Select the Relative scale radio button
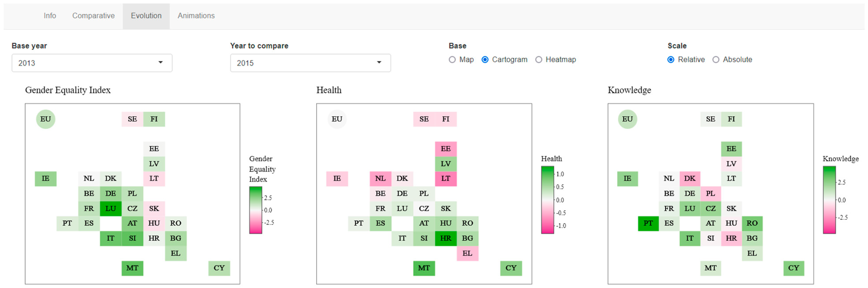868x288 pixels. coord(671,60)
